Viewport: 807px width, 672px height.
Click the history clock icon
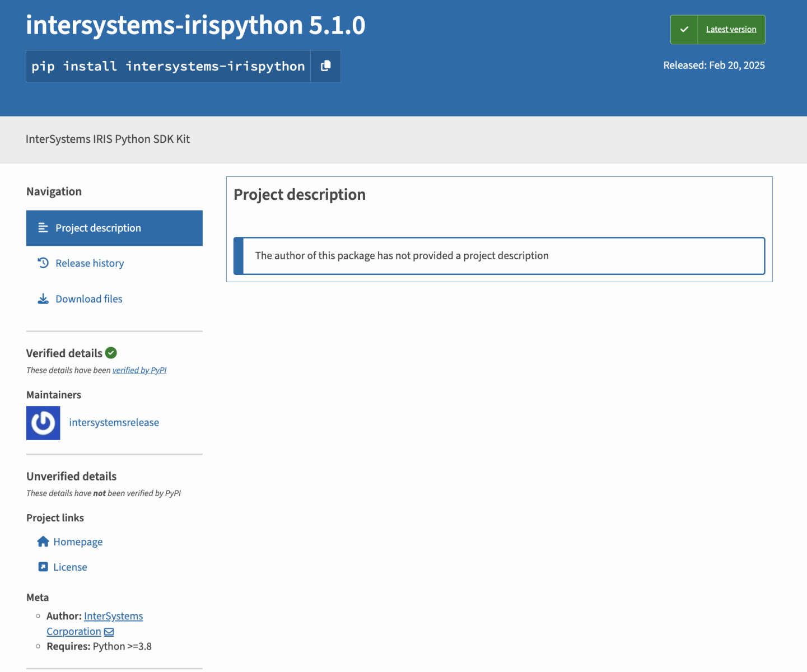pos(43,263)
